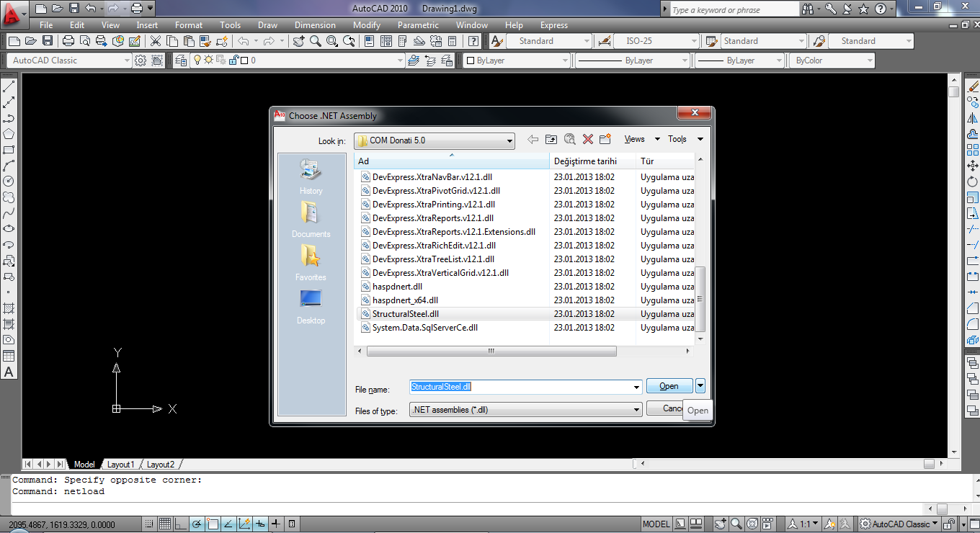
Task: Toggle Grid Display in status bar
Action: (165, 524)
